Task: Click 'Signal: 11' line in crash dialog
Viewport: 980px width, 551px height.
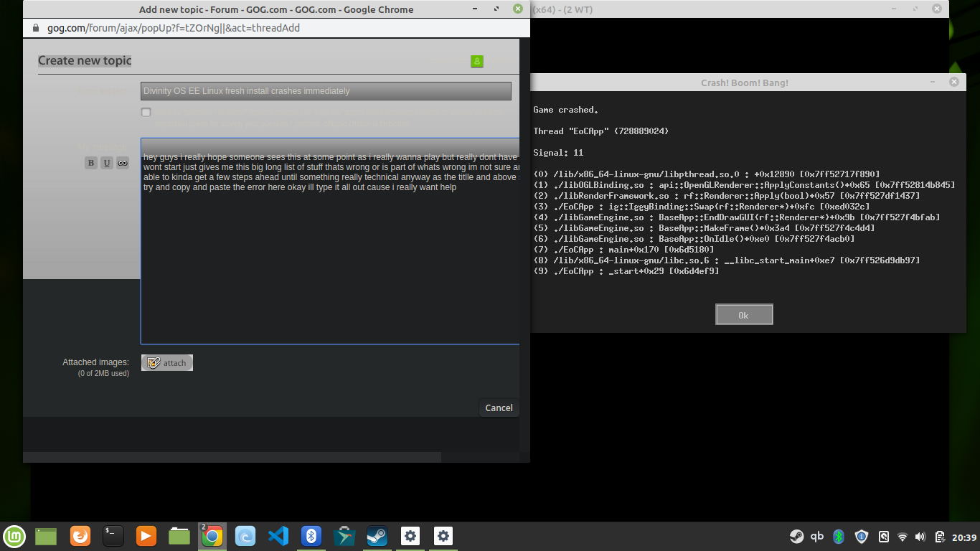Action: [558, 153]
